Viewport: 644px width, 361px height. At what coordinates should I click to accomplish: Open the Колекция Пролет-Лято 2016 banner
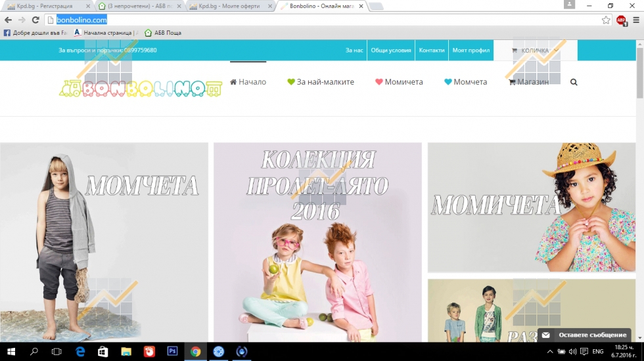tap(317, 242)
